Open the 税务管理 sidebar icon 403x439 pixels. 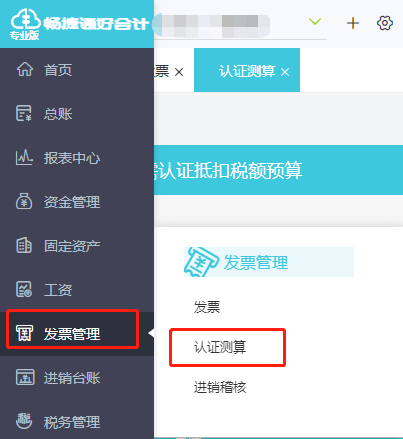24,421
